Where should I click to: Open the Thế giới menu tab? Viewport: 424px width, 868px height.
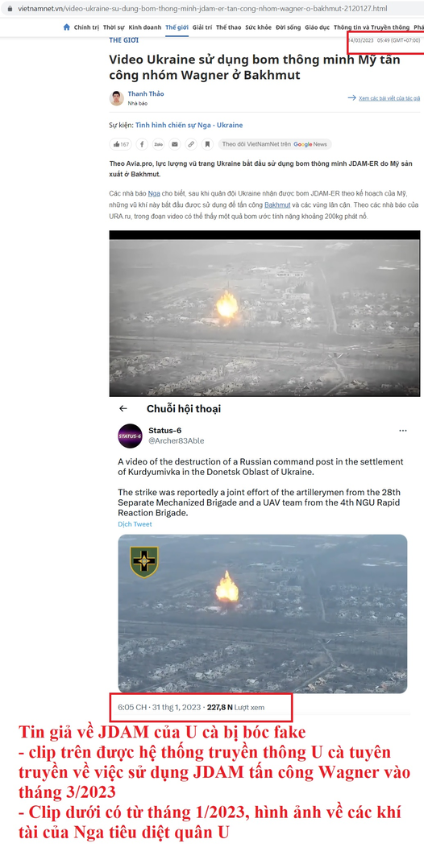point(177,27)
